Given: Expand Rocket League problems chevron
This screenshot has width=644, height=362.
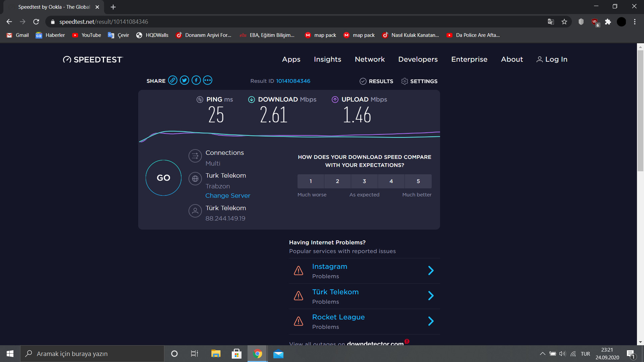Looking at the screenshot, I should [x=431, y=321].
